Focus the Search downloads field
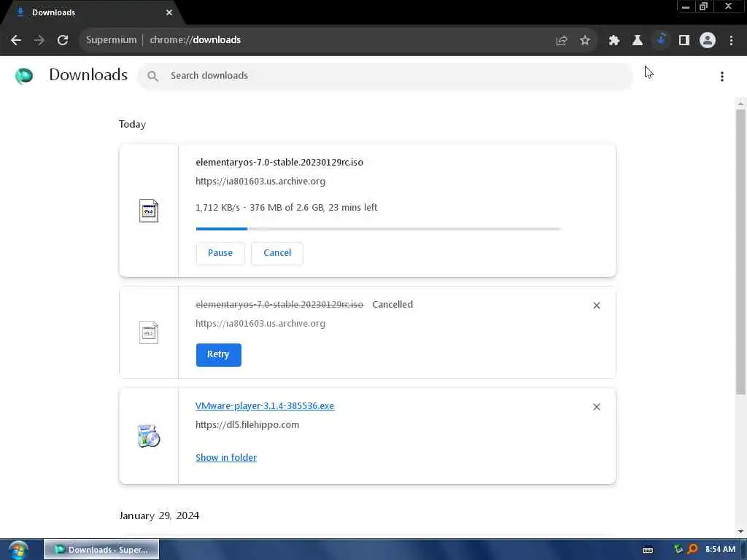Viewport: 747px width, 560px height. pos(385,76)
